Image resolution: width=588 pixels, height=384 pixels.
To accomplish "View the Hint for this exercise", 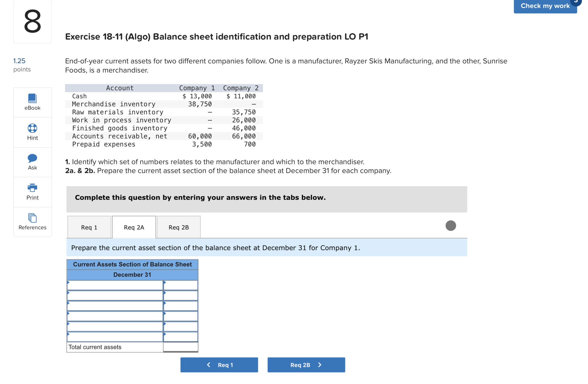I will (32, 132).
